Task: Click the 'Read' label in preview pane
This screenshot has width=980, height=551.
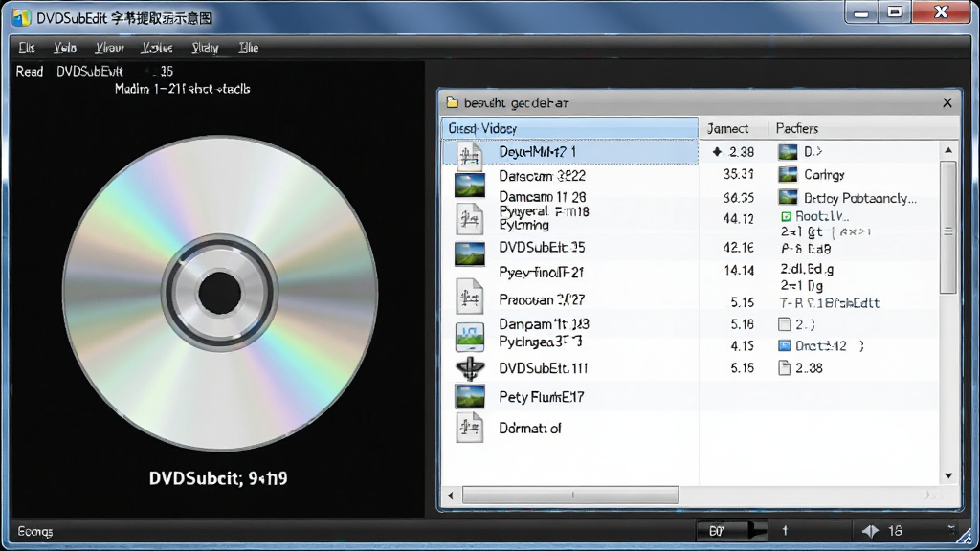Action: (30, 71)
